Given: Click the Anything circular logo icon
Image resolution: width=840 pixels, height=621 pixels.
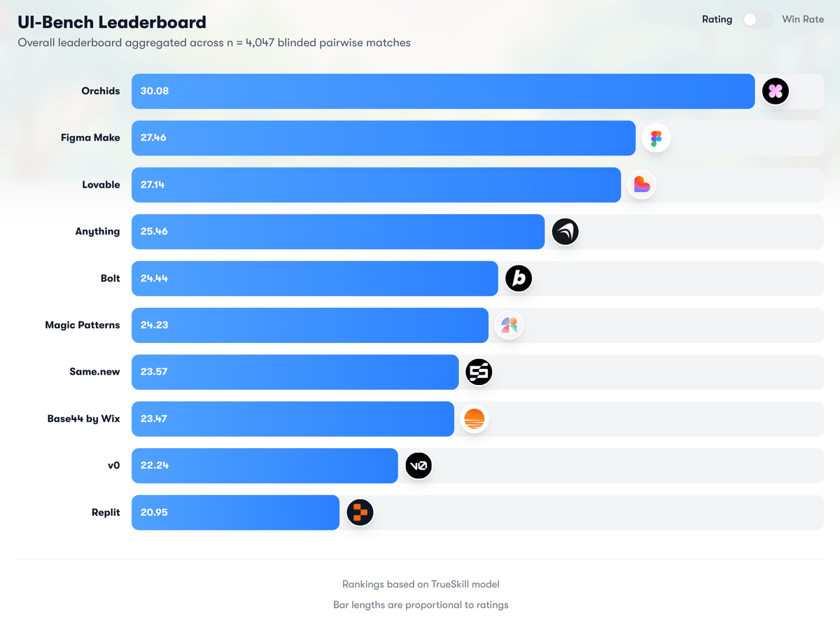Looking at the screenshot, I should coord(565,232).
